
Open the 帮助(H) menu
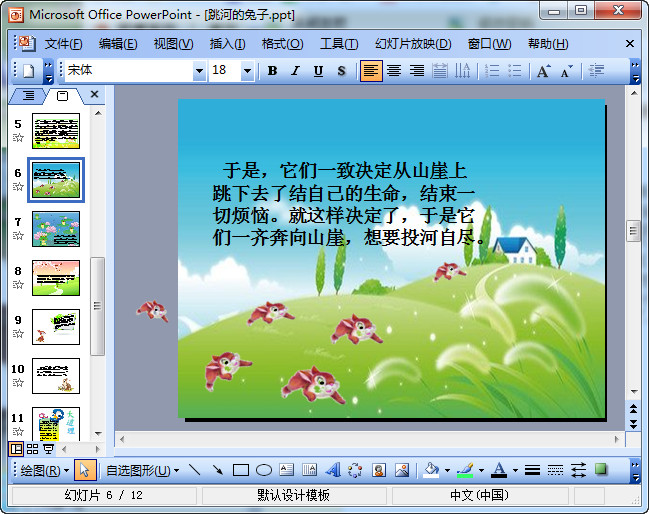(548, 43)
